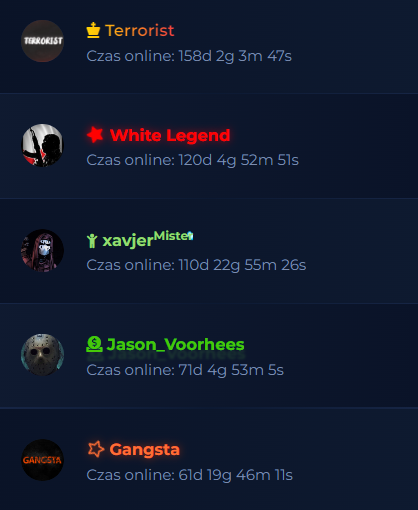Viewport: 418px width, 510px height.
Task: Click Terrorist's online time 158d 2g 3m 47s
Action: [189, 56]
